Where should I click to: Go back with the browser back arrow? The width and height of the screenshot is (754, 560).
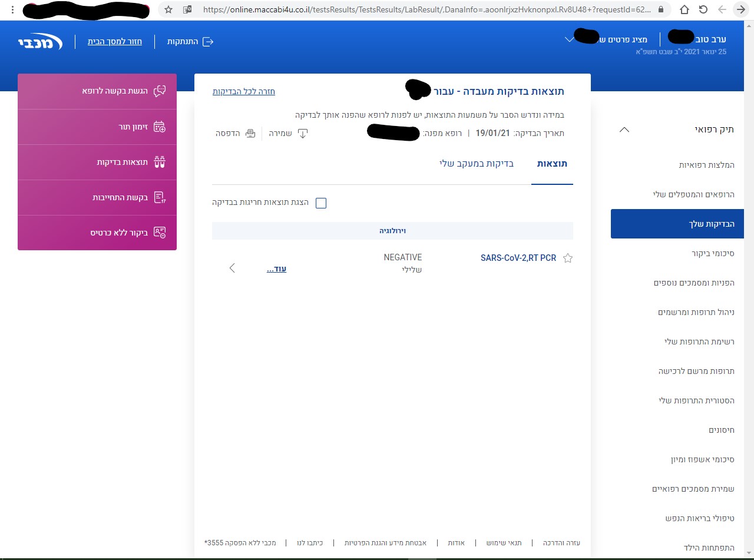tap(722, 9)
